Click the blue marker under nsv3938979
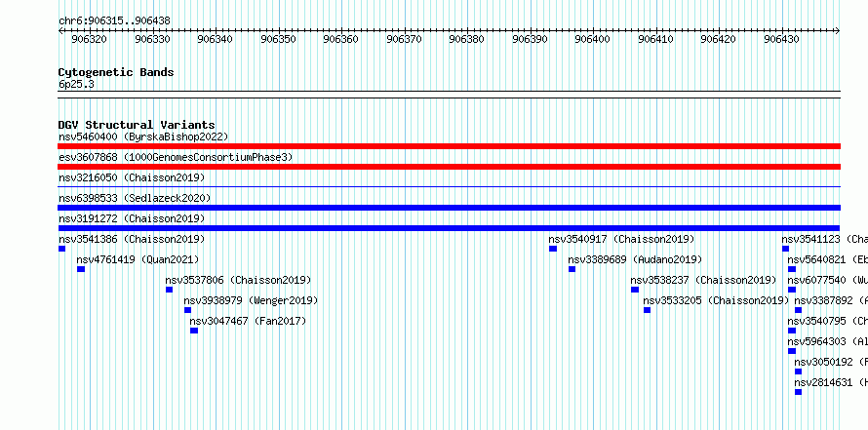 pyautogui.click(x=187, y=310)
